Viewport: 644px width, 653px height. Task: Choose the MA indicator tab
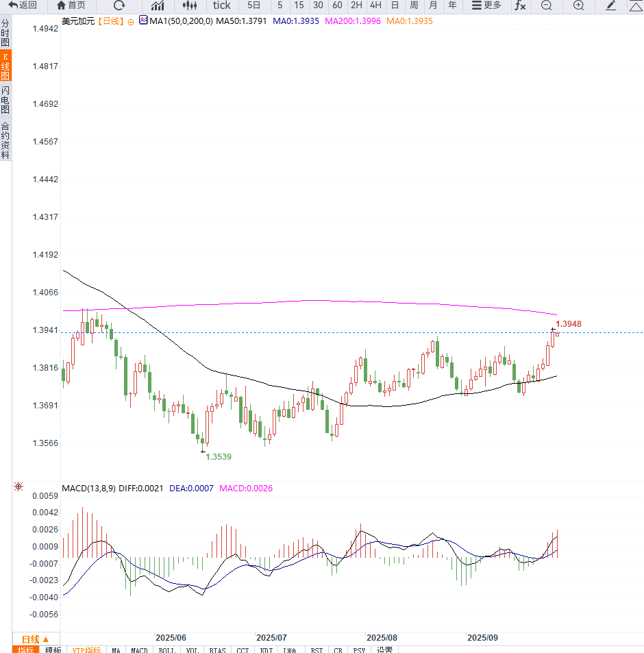pyautogui.click(x=116, y=650)
